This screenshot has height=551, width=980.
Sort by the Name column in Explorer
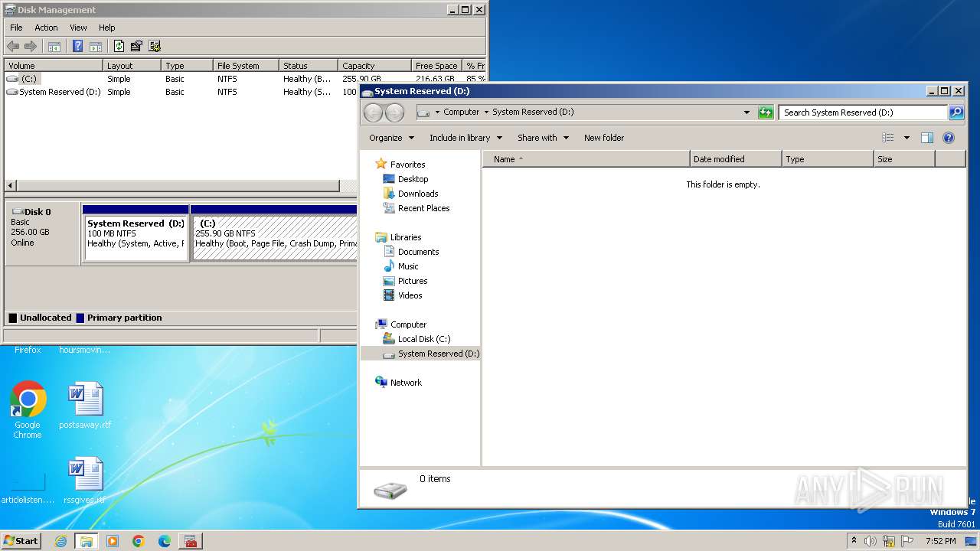[x=586, y=159]
